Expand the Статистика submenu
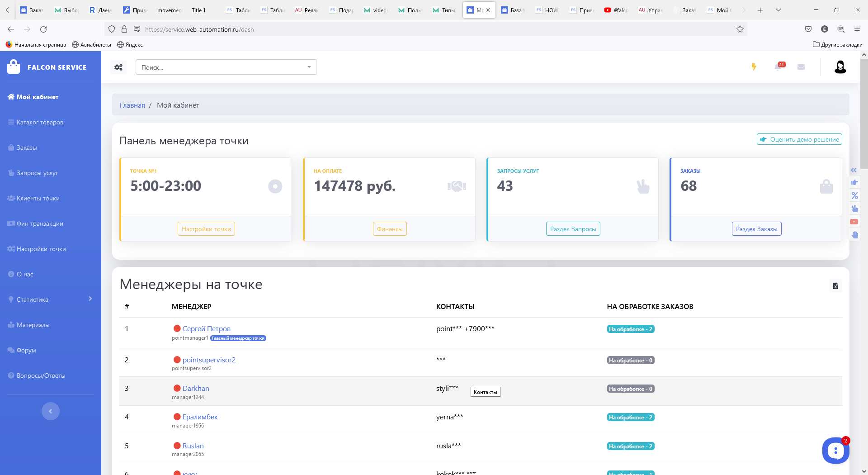 click(50, 299)
